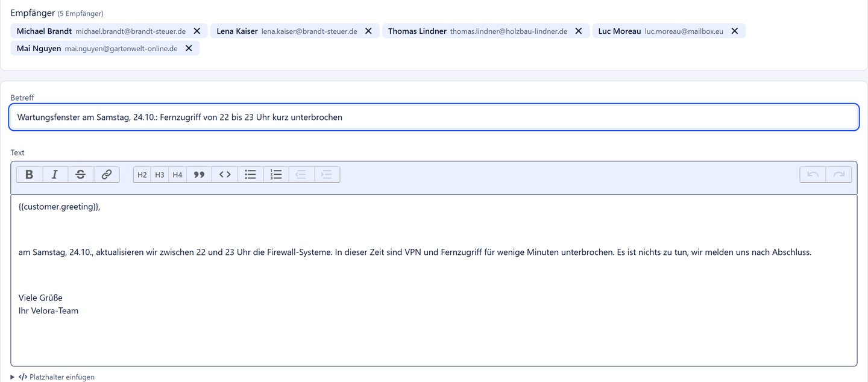
Task: Create a bulleted list
Action: coord(251,175)
